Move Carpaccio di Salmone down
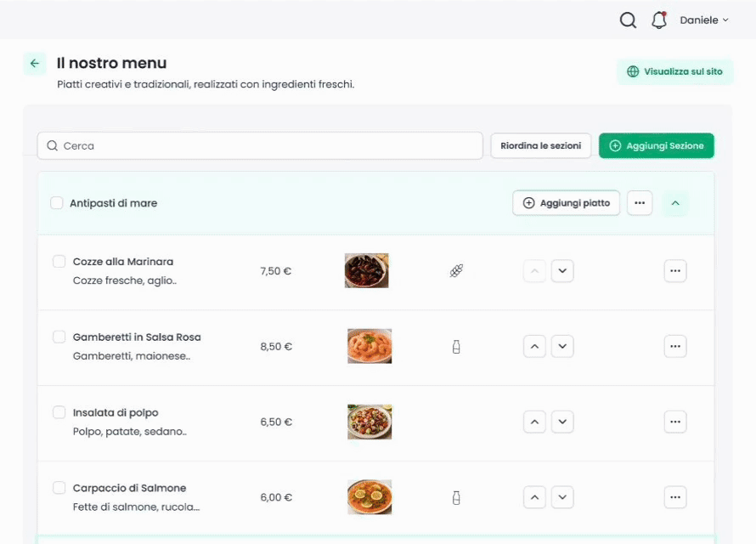The height and width of the screenshot is (544, 756). (562, 497)
